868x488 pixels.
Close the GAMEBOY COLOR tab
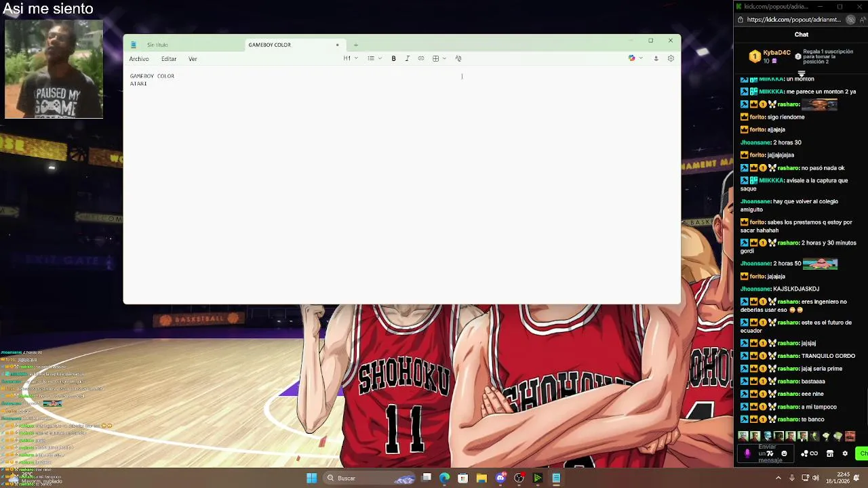(337, 45)
